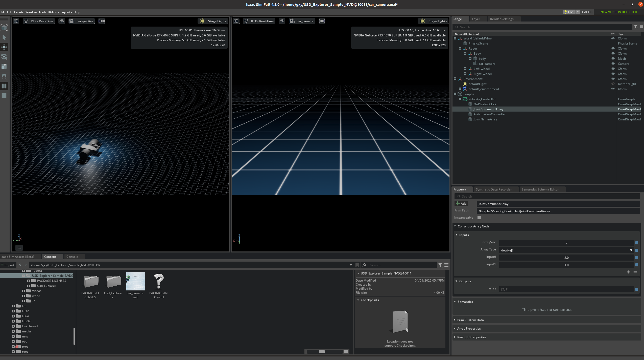Screen dimensions: 644x360
Task: Open left viewport settings sliders icon
Action: pos(16,21)
